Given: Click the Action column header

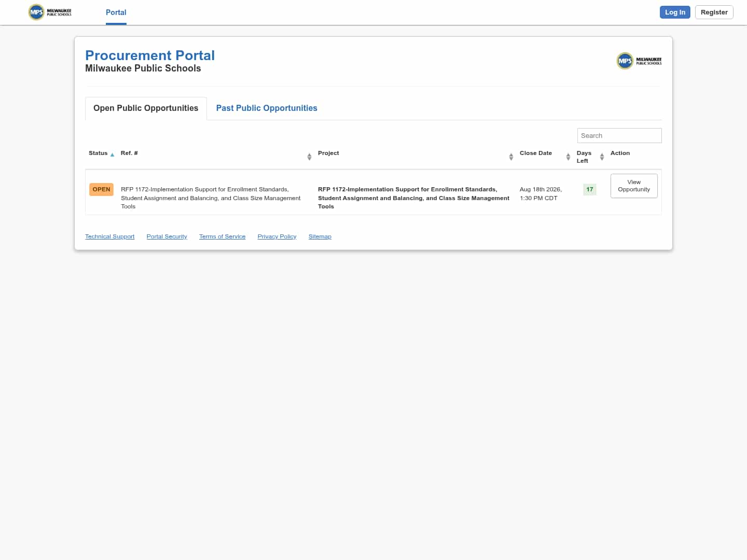Looking at the screenshot, I should click(620, 153).
